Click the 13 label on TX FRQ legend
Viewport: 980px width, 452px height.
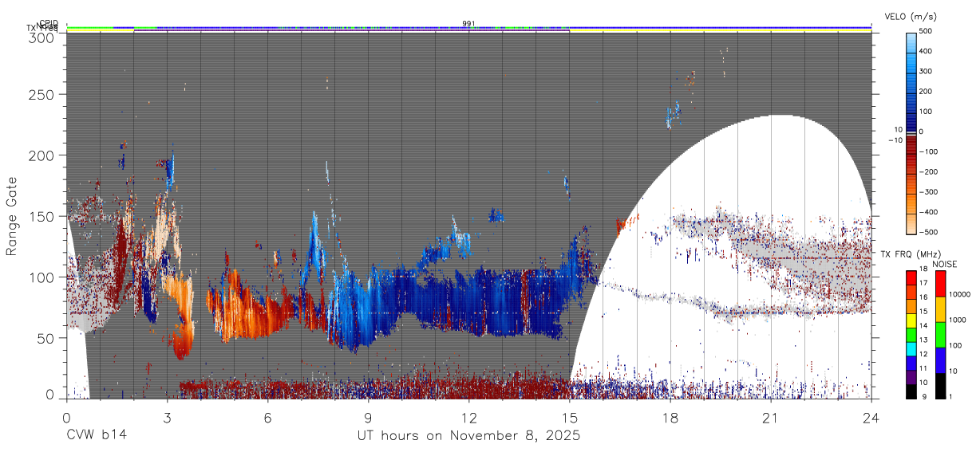923,340
